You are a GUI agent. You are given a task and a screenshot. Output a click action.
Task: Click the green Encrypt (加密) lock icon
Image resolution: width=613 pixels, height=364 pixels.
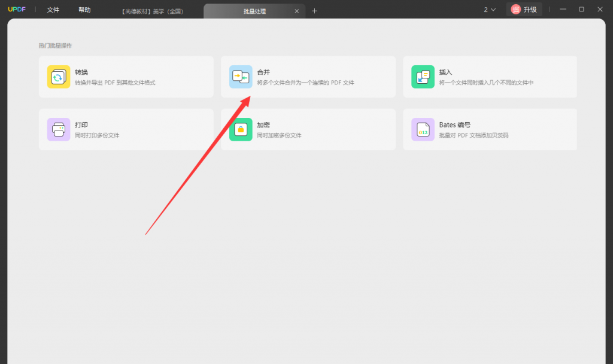point(241,129)
